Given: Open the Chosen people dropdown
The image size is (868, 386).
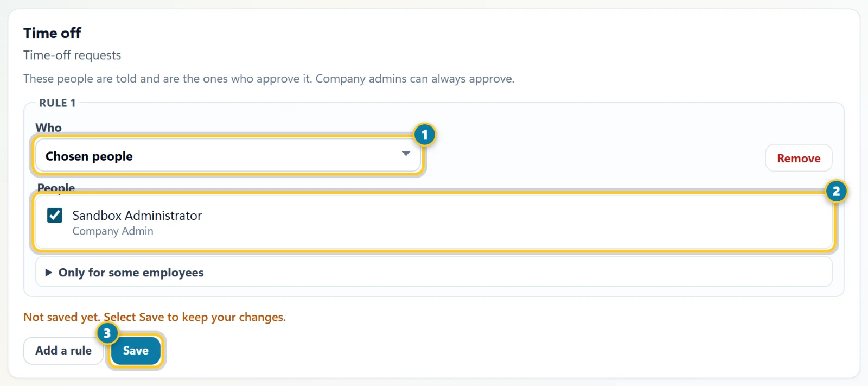Looking at the screenshot, I should coord(228,156).
